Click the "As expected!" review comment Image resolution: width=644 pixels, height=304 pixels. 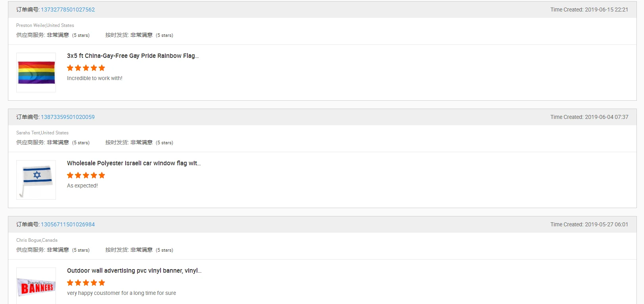coord(82,185)
